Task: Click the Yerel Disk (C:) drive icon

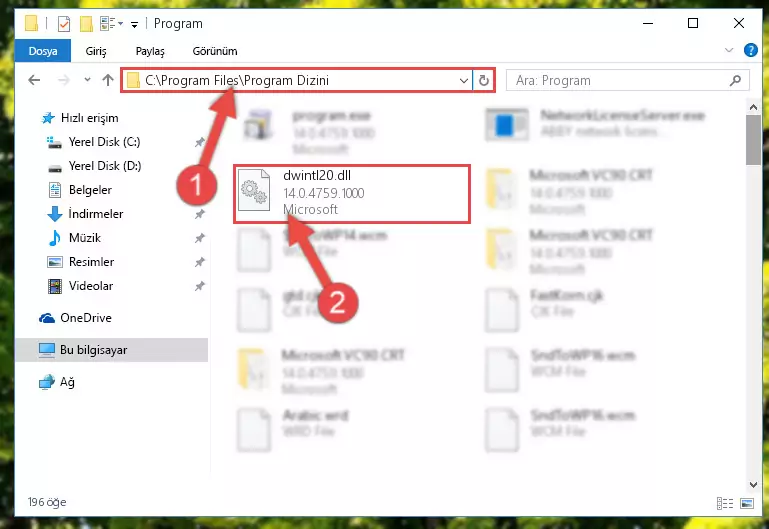Action: click(54, 142)
